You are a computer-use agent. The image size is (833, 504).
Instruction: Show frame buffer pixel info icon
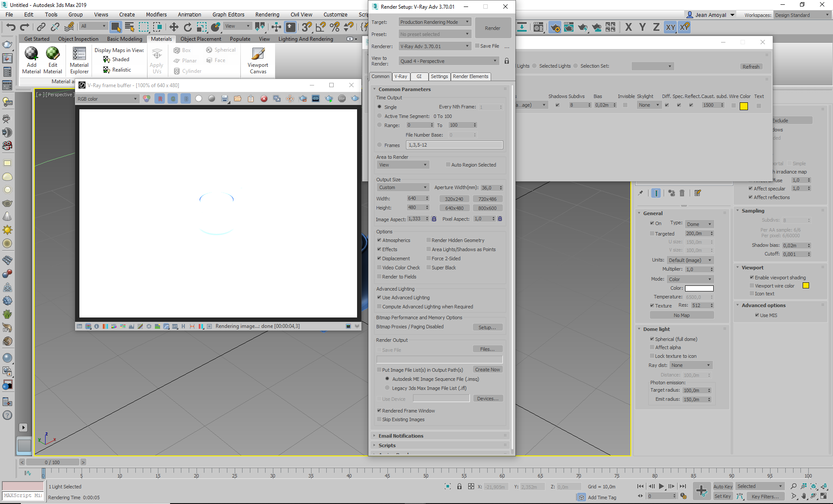(x=96, y=326)
